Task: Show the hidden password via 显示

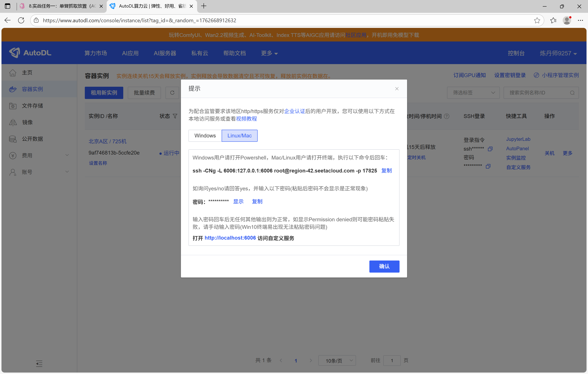Action: click(238, 201)
